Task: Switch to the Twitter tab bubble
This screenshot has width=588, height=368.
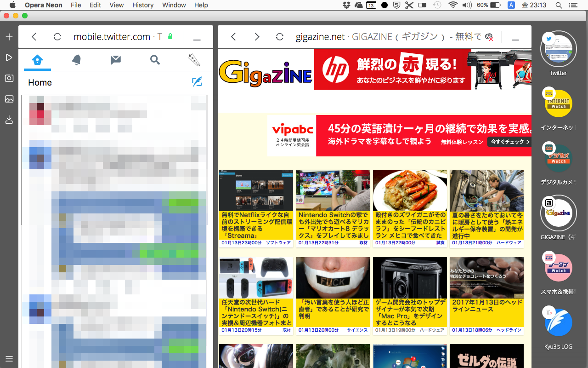Action: [558, 49]
